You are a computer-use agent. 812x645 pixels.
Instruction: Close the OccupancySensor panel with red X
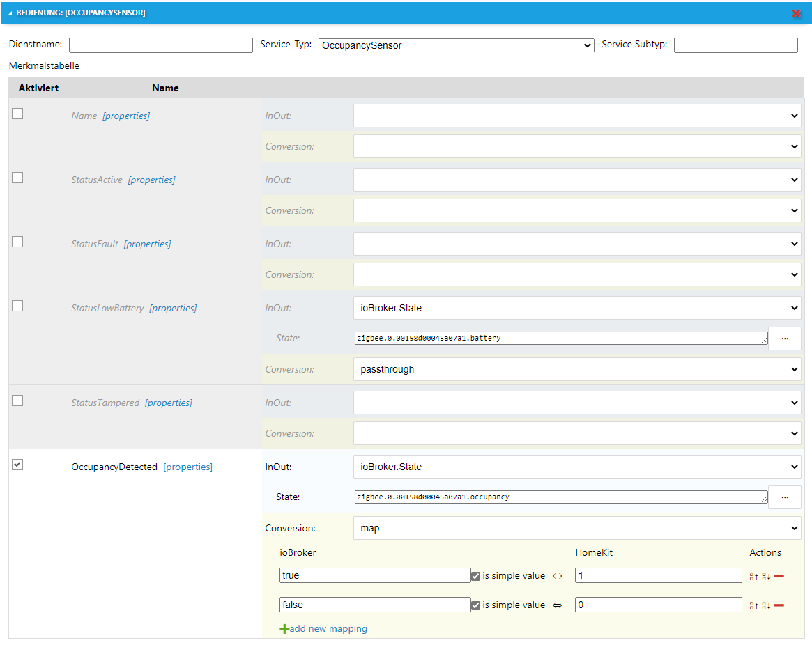[x=797, y=13]
